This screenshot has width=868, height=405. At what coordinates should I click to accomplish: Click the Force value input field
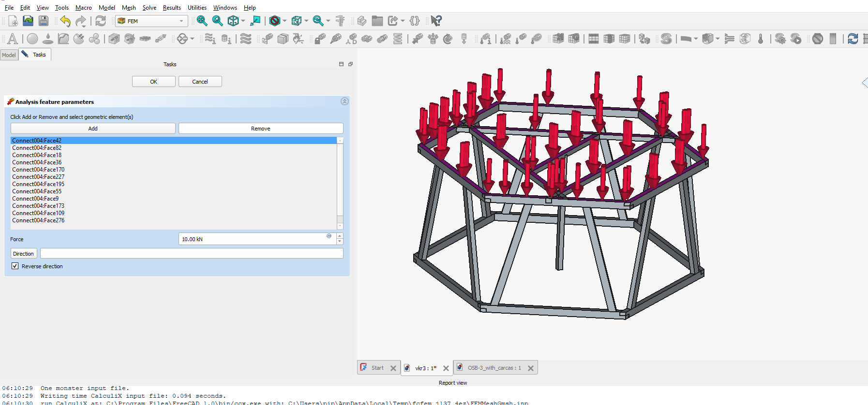point(252,239)
